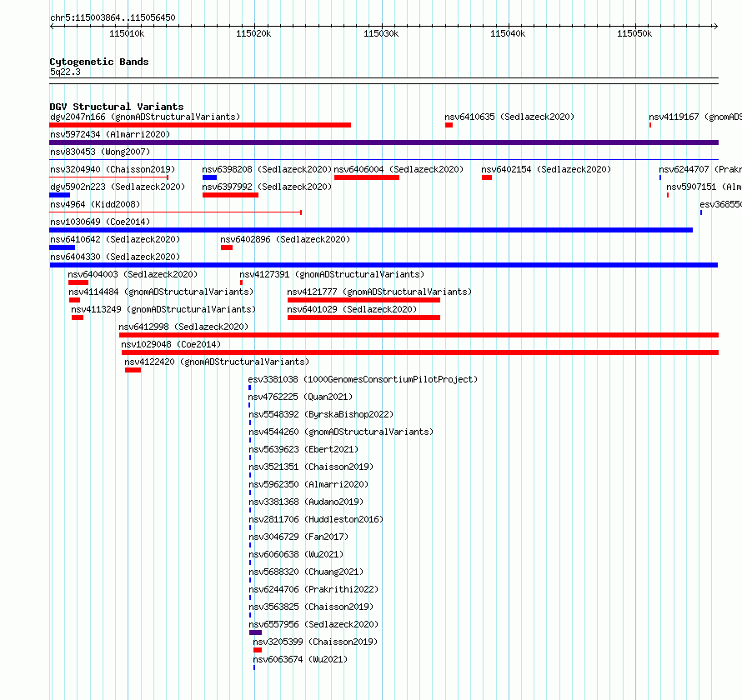
Task: Click nsv6060638 (Wu2021) label
Action: pos(296,554)
